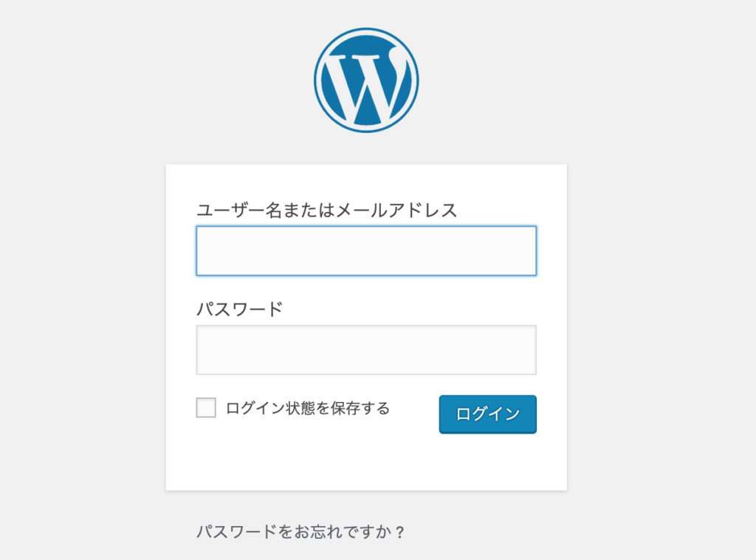Toggle the stay-logged-in checkbox

point(206,408)
